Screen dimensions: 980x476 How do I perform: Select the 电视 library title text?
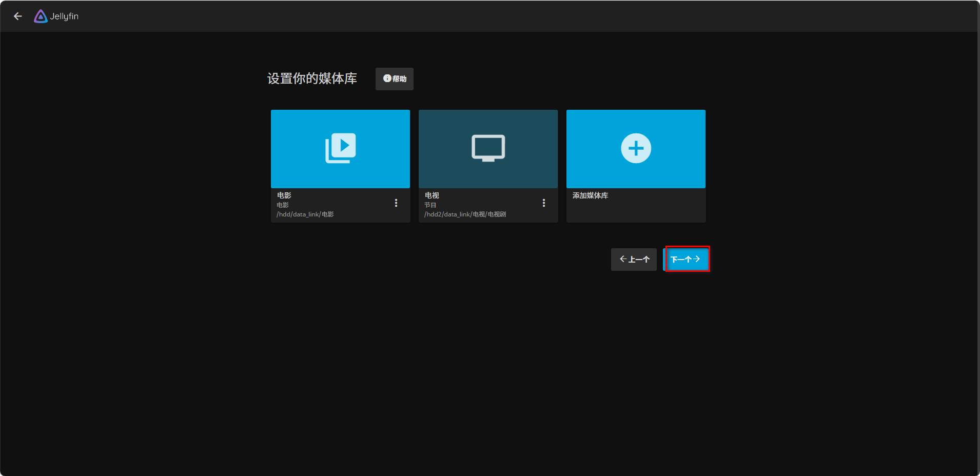[432, 195]
